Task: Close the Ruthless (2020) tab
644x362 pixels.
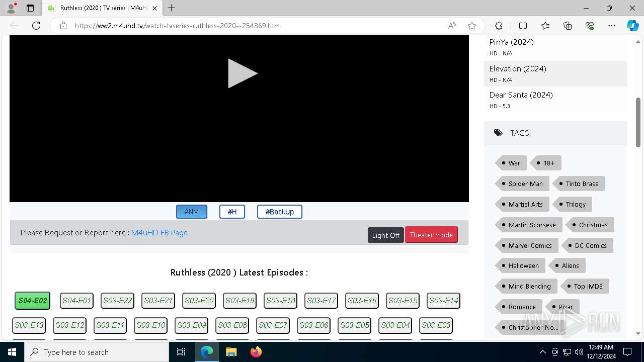Action: [x=155, y=8]
